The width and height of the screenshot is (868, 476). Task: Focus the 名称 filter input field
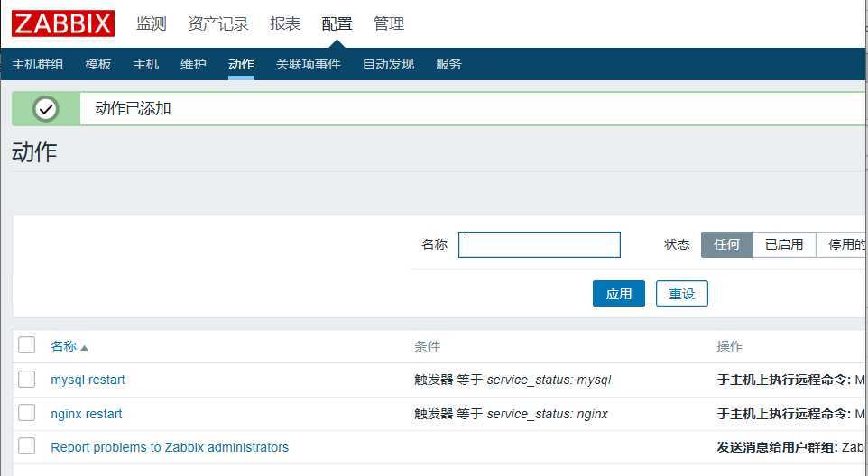(540, 244)
